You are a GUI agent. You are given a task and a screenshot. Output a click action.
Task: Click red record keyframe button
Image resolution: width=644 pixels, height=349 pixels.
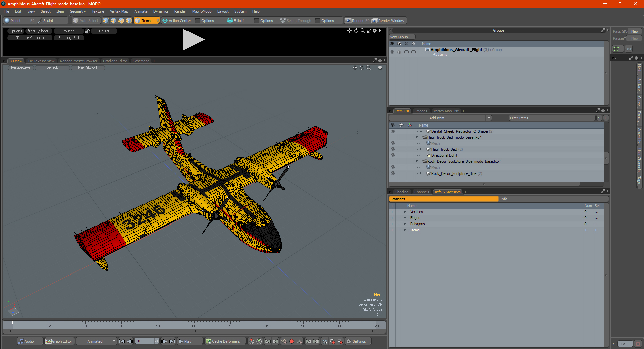pos(292,341)
